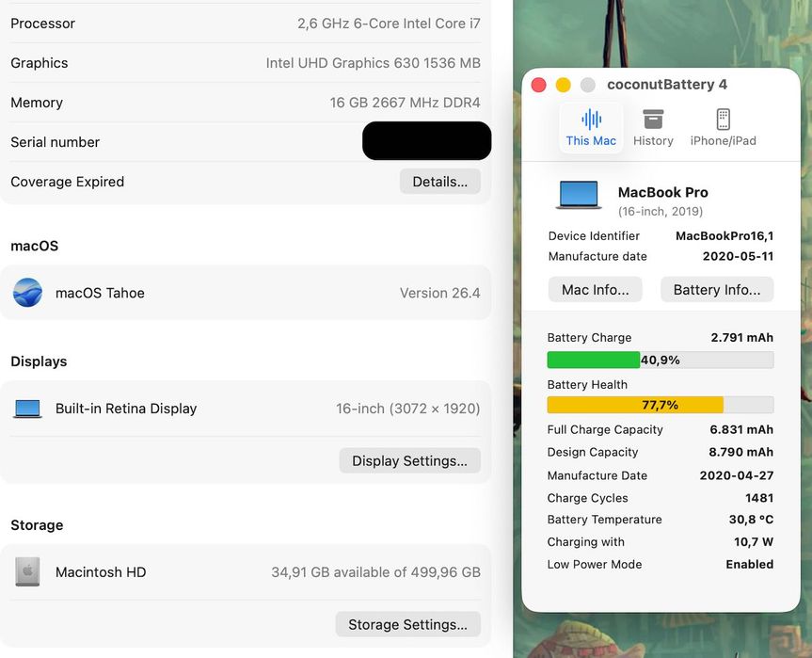812x658 pixels.
Task: Click the battery Manufacture Date 2020-04-27
Action: coord(737,475)
